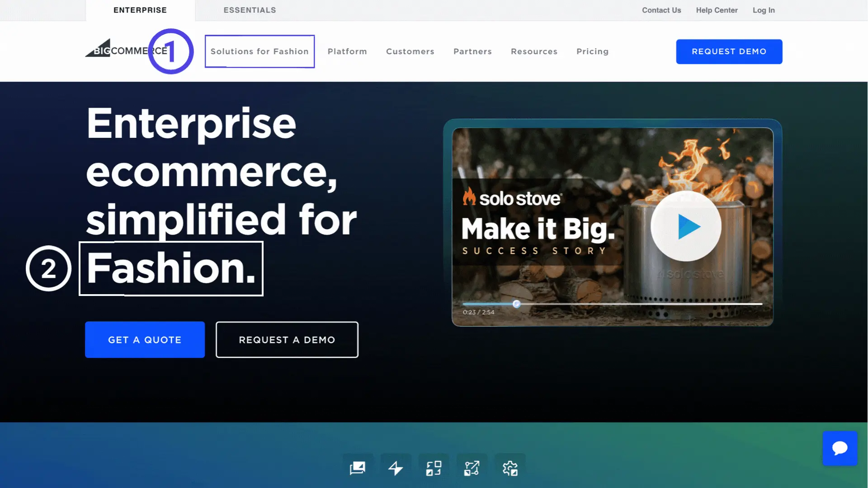The image size is (868, 488).
Task: Click the gear settings feature icon
Action: [x=510, y=468]
